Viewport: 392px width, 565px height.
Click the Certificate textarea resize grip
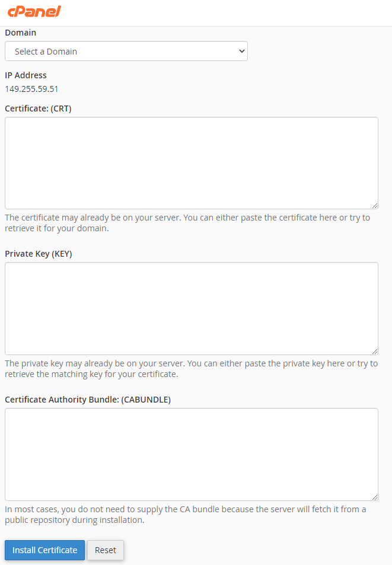(x=375, y=206)
